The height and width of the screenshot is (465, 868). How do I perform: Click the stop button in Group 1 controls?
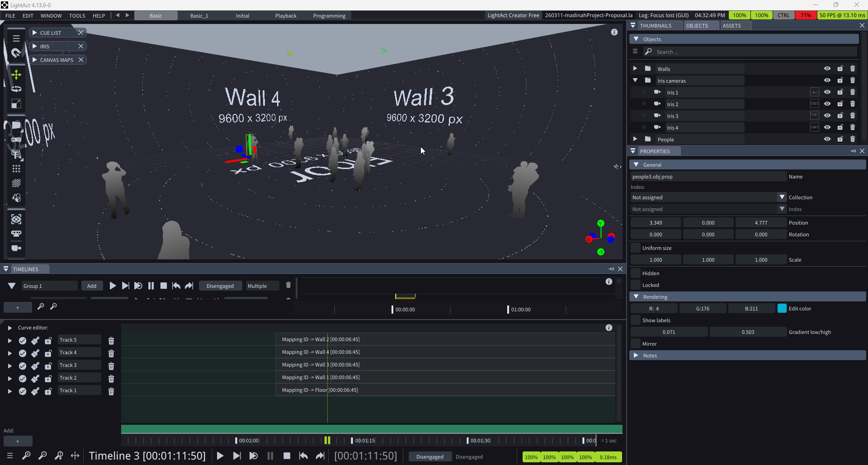[x=164, y=286]
